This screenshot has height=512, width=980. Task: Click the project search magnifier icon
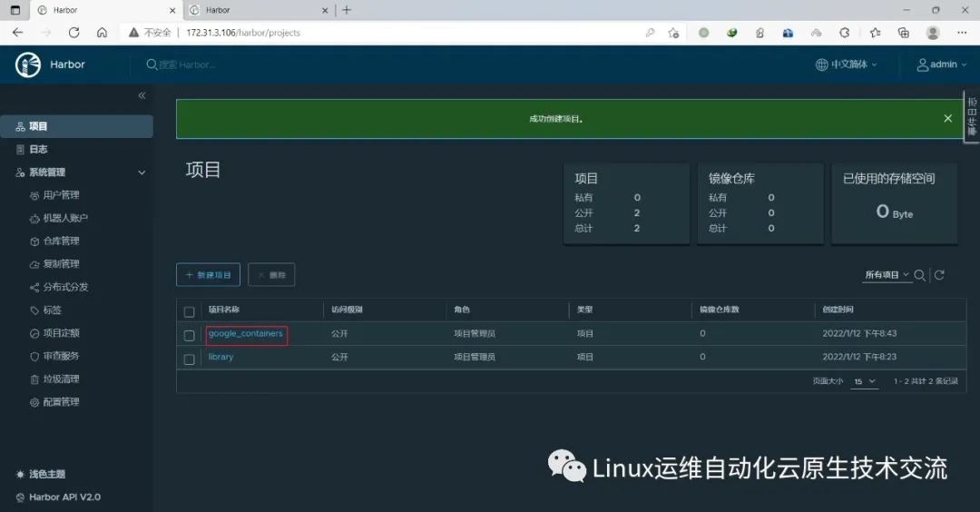tap(919, 275)
